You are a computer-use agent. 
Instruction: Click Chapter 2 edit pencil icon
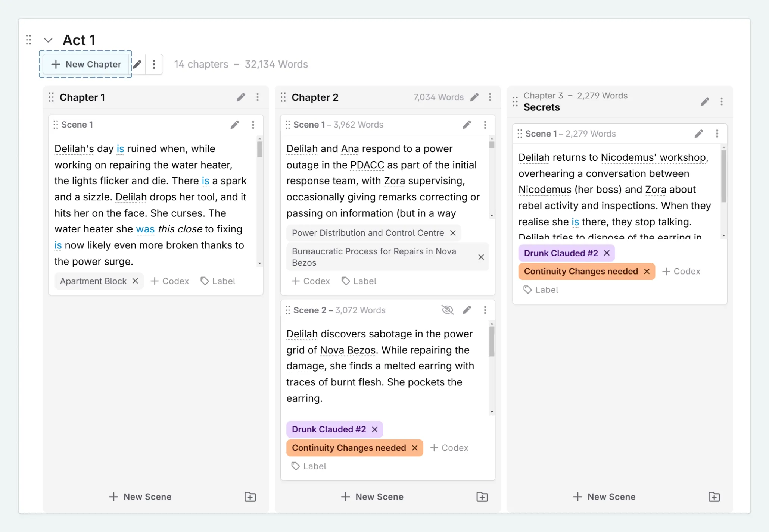[x=474, y=97]
